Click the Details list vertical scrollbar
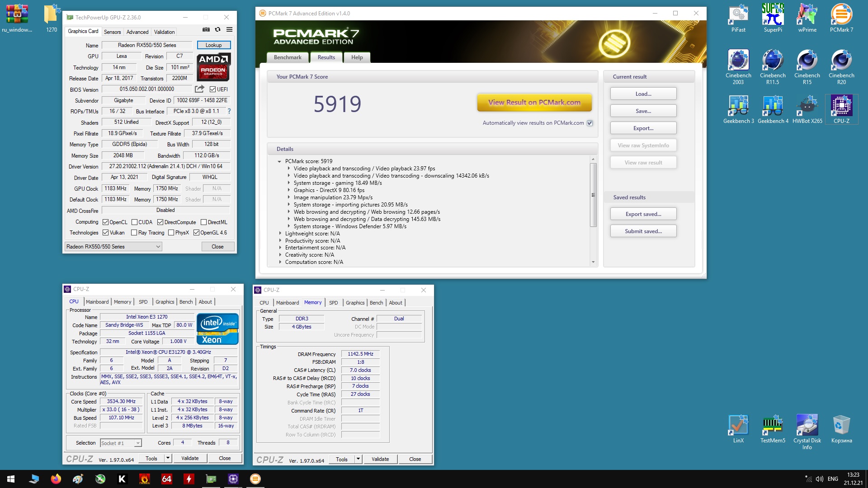 pyautogui.click(x=593, y=194)
